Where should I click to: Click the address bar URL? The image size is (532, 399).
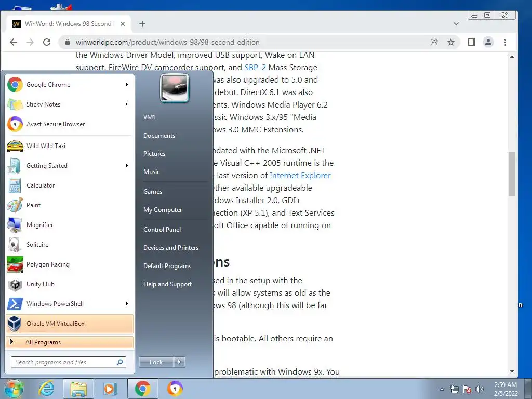point(168,42)
